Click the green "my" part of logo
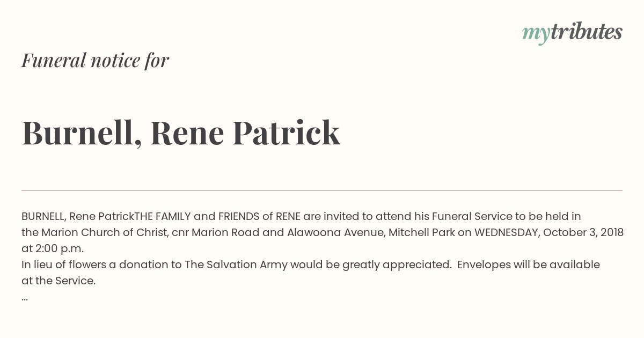 pos(536,34)
